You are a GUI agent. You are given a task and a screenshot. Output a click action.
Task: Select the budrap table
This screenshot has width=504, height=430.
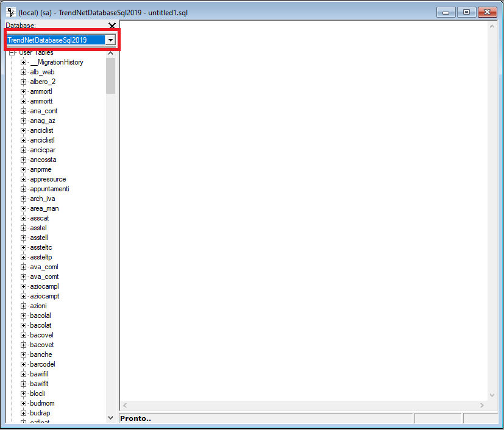[40, 413]
